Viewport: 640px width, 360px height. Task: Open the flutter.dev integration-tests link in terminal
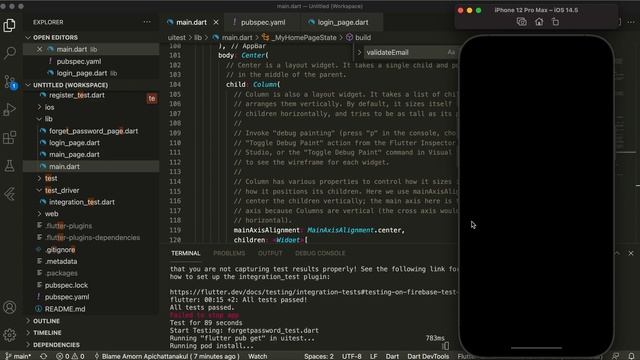pyautogui.click(x=313, y=292)
